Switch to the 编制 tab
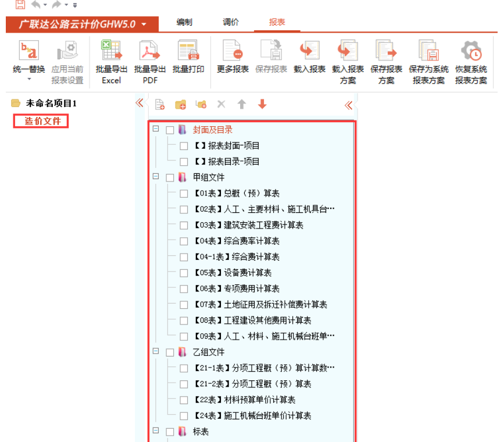 pos(184,22)
